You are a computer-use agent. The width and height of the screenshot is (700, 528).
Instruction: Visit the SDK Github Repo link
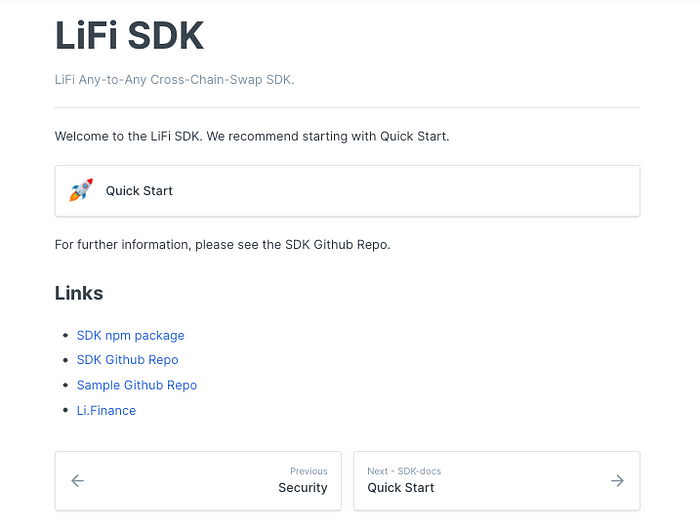point(127,360)
